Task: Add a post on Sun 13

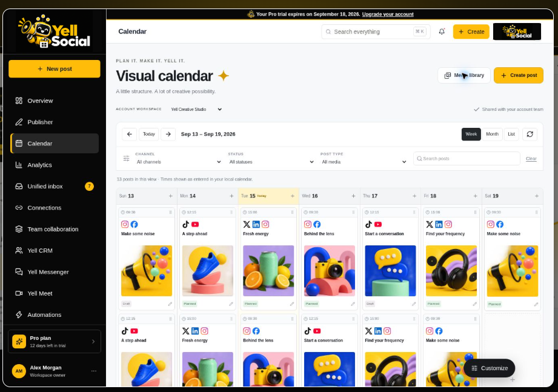Action: (170, 196)
